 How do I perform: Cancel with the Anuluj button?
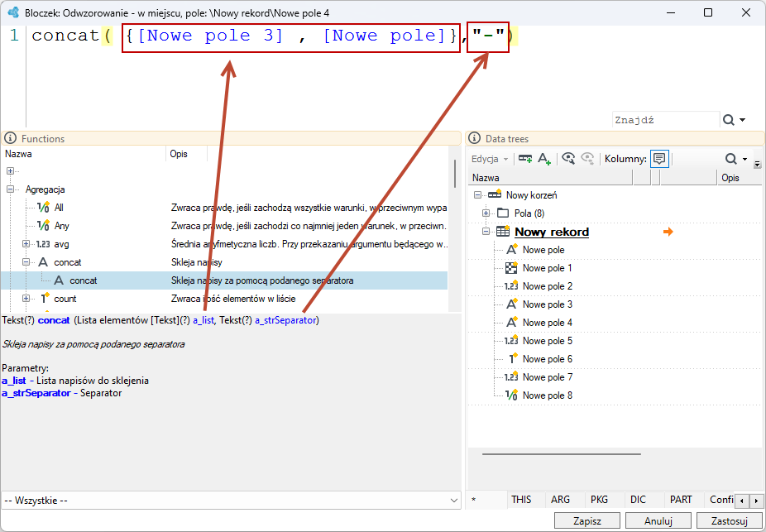658,520
